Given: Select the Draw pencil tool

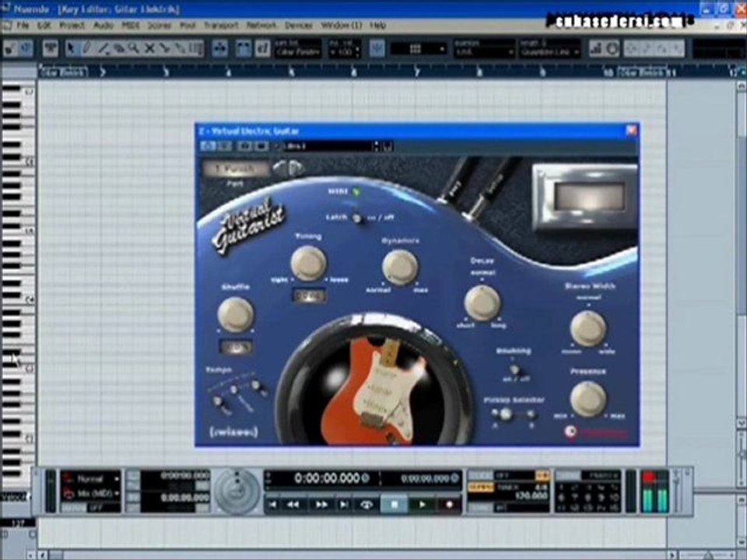Looking at the screenshot, I should tap(86, 48).
